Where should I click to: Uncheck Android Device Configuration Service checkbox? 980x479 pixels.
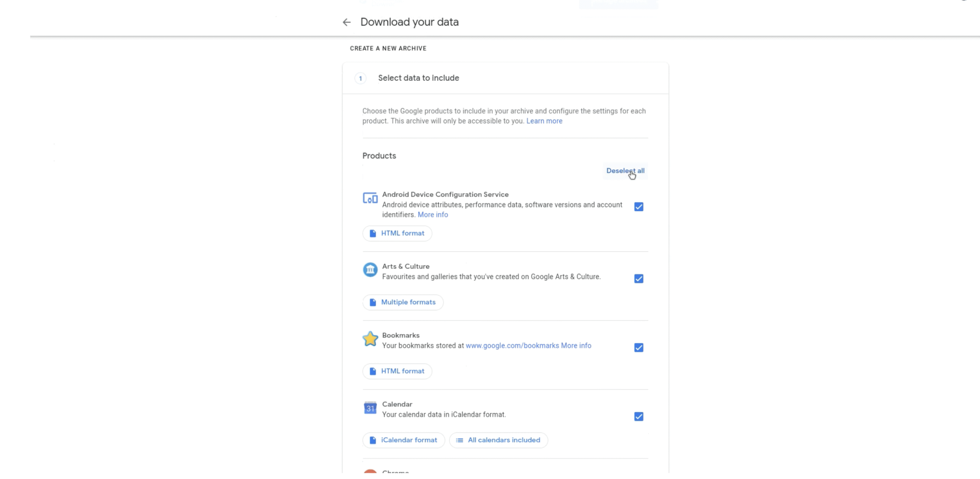coord(639,207)
